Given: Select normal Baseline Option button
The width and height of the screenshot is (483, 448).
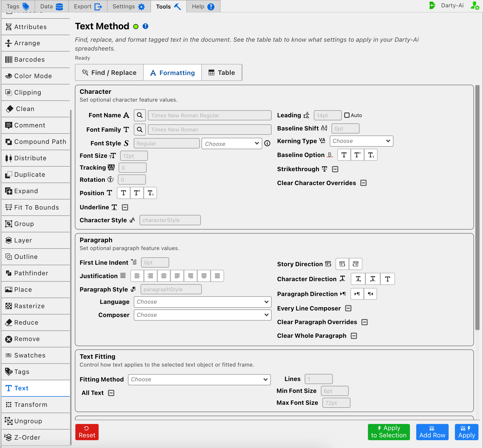Looking at the screenshot, I should pos(344,155).
